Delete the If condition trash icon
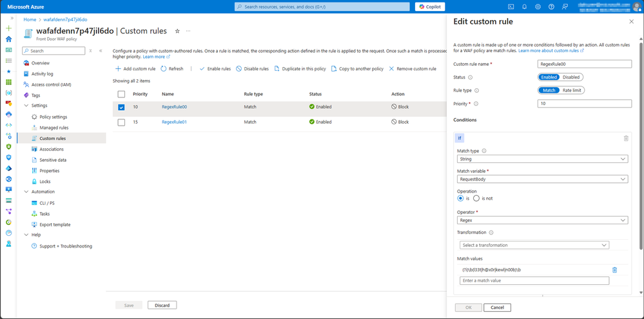Screen dimensions: 644x319 pos(626,139)
